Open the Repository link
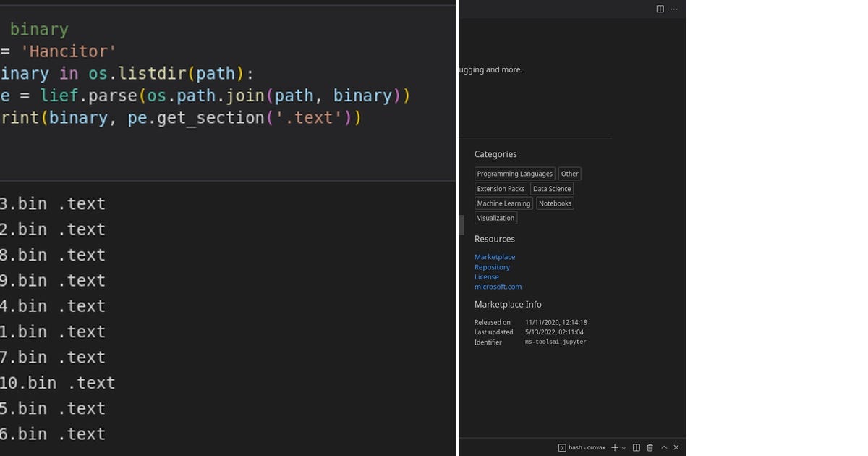 click(x=492, y=266)
